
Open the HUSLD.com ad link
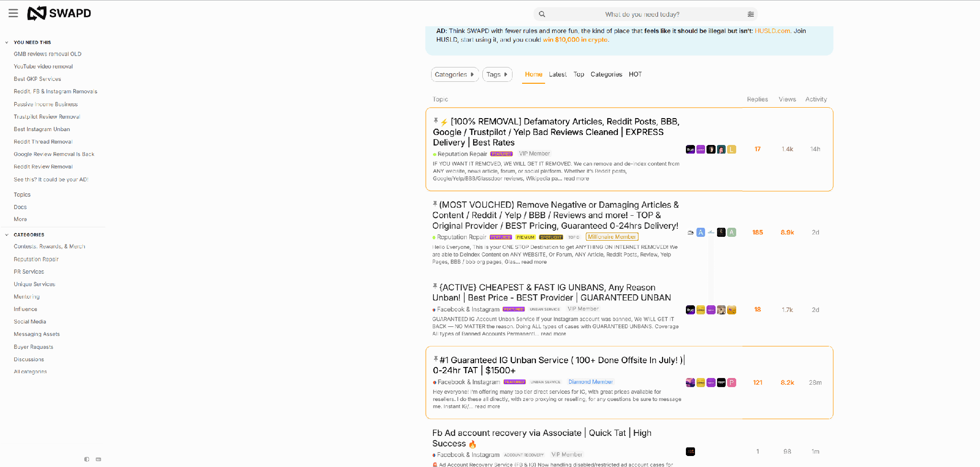coord(772,31)
